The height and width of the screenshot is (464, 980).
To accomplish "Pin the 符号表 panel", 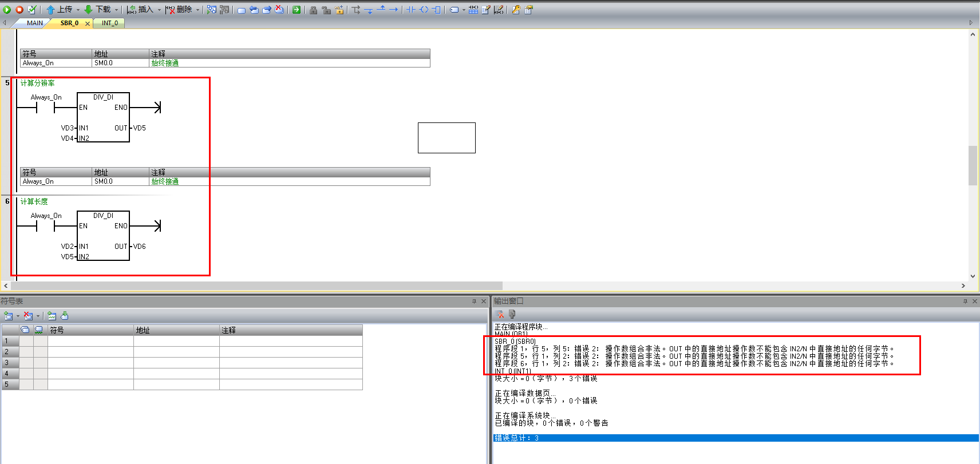I will (x=474, y=301).
